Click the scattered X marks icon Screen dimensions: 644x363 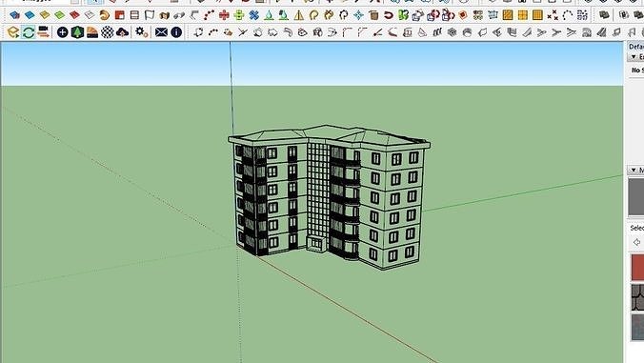coord(553,15)
